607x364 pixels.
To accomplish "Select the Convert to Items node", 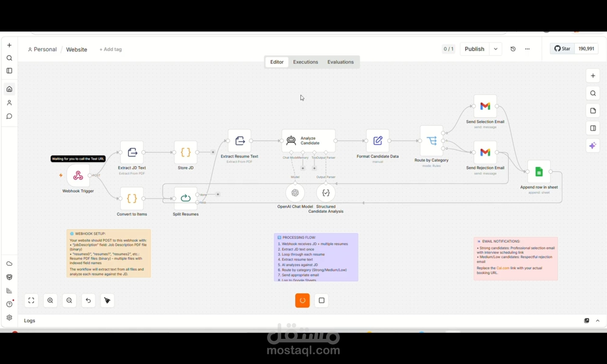I will click(132, 199).
